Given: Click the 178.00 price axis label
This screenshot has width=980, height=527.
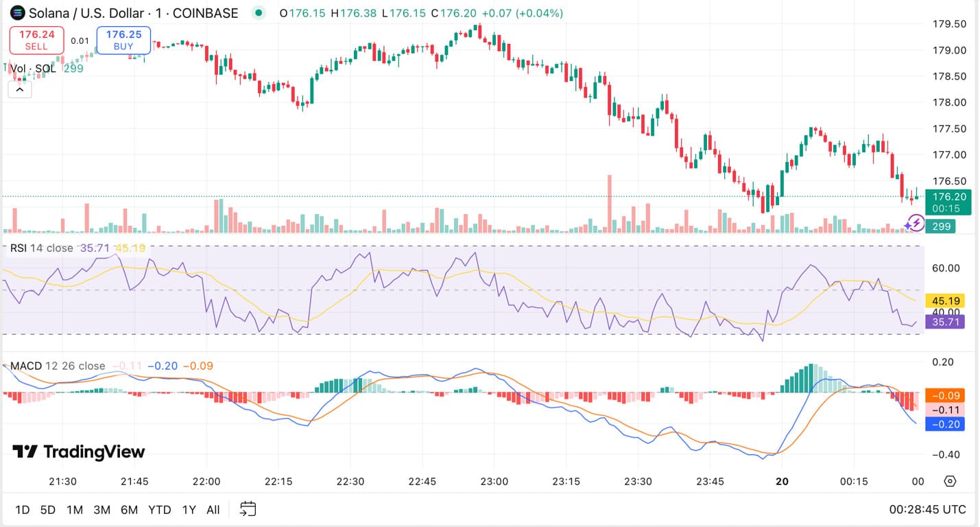Looking at the screenshot, I should [949, 102].
